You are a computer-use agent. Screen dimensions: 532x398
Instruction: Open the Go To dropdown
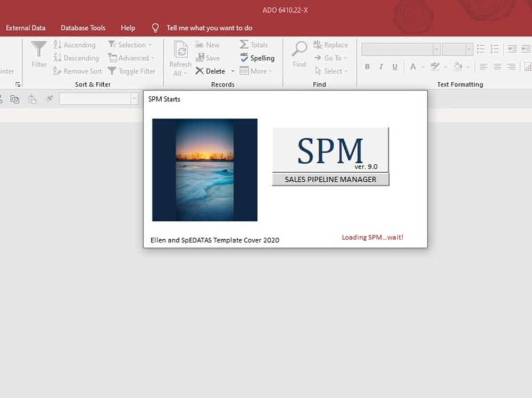click(x=331, y=58)
